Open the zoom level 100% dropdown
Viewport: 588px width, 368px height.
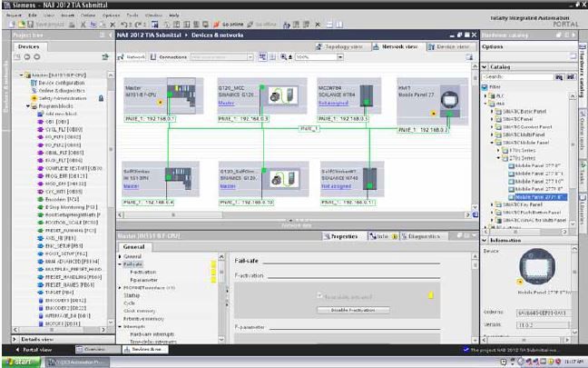pyautogui.click(x=339, y=57)
